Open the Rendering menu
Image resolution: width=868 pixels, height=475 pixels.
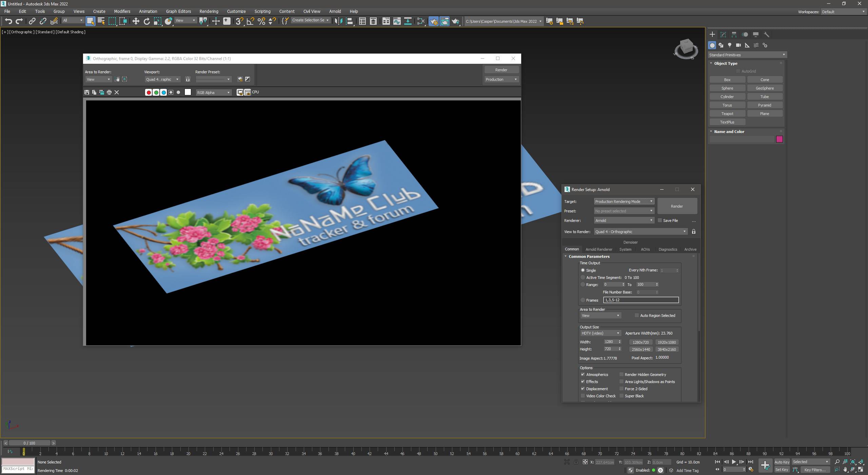pos(209,11)
